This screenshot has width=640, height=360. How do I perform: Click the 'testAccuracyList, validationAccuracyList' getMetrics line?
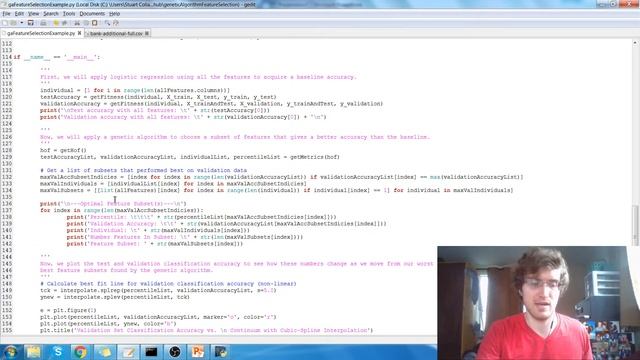pyautogui.click(x=190, y=157)
